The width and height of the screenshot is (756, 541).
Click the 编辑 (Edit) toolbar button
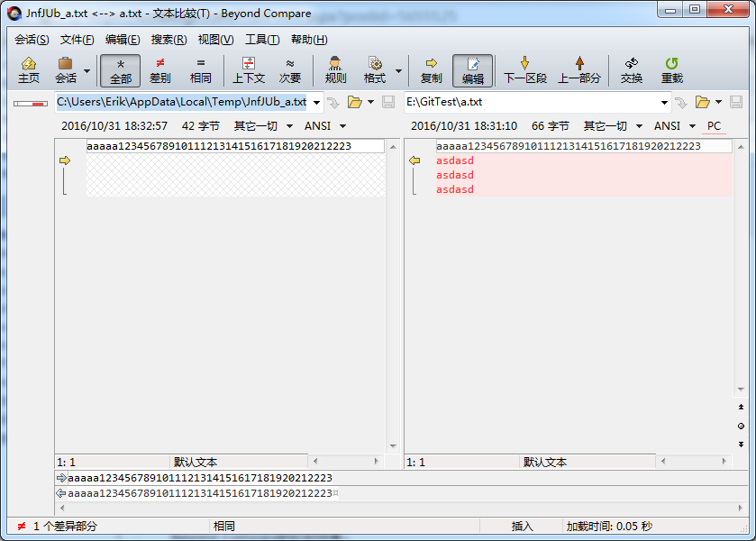[472, 70]
